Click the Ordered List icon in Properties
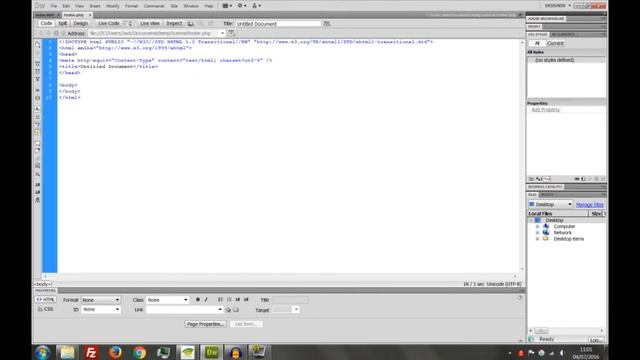This screenshot has width=640, height=360. tap(229, 300)
